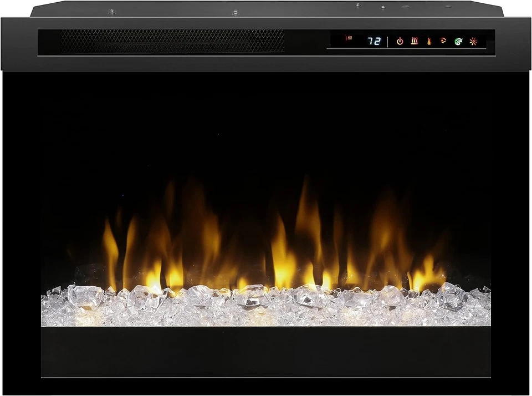Tap the heater icon with heat waves
The width and height of the screenshot is (532, 396).
pos(415,40)
